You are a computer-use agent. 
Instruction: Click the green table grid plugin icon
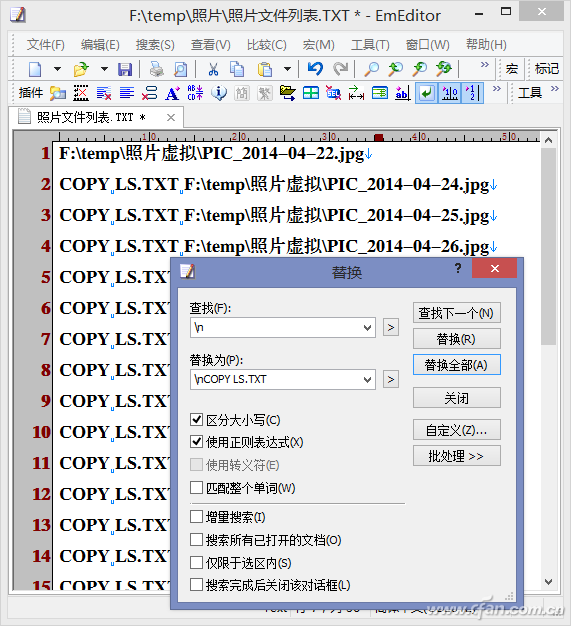point(311,93)
